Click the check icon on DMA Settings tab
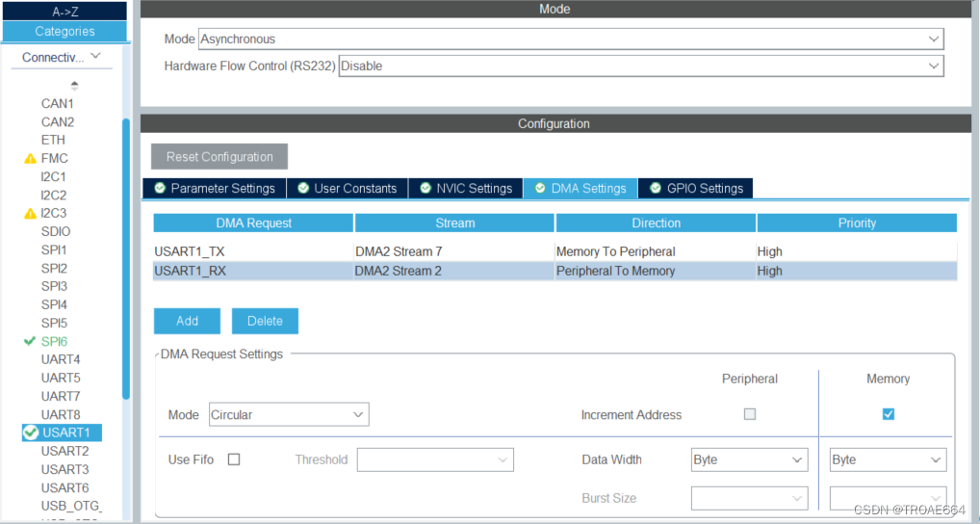The width and height of the screenshot is (980, 524). click(x=540, y=188)
